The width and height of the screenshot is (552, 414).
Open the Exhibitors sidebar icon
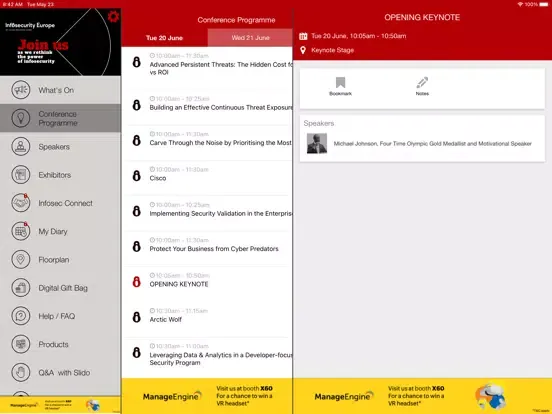pos(21,175)
